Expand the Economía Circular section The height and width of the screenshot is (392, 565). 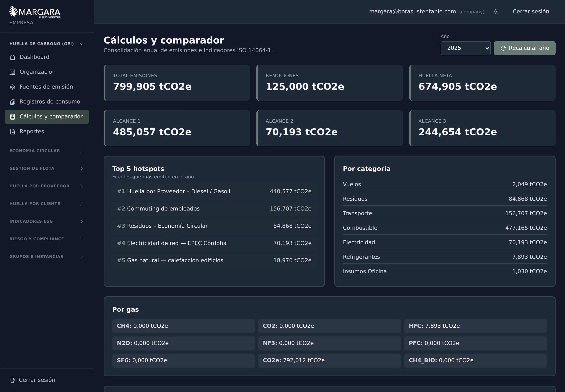(x=47, y=151)
